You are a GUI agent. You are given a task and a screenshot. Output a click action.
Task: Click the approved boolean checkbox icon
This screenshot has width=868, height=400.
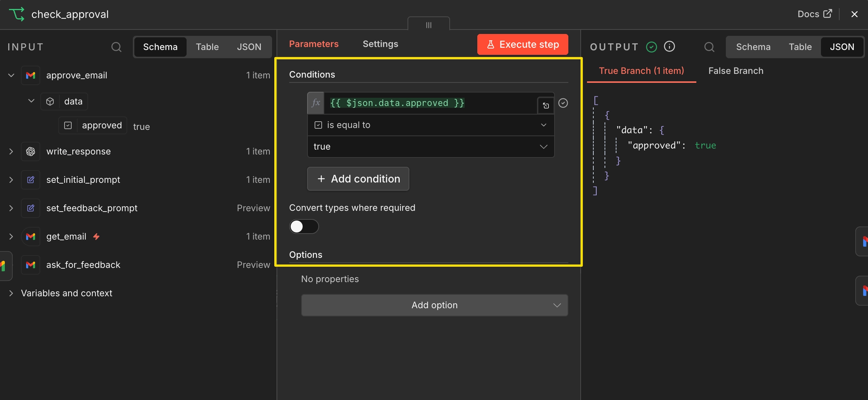tap(68, 125)
